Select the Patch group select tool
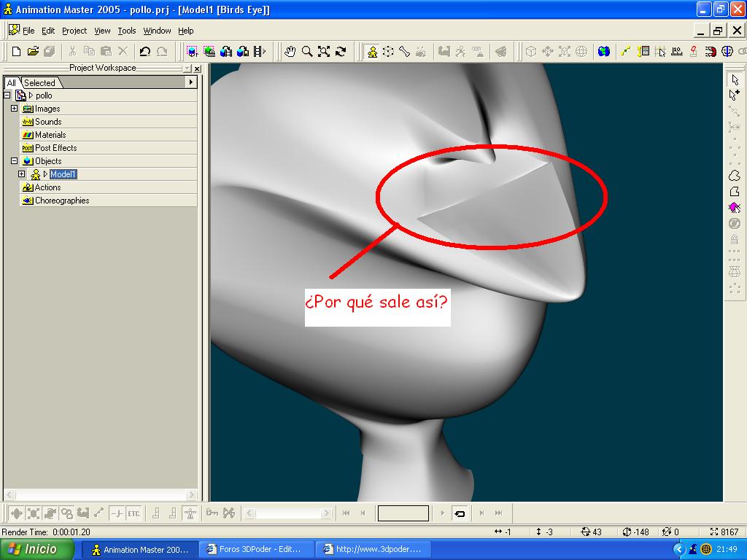 (735, 207)
